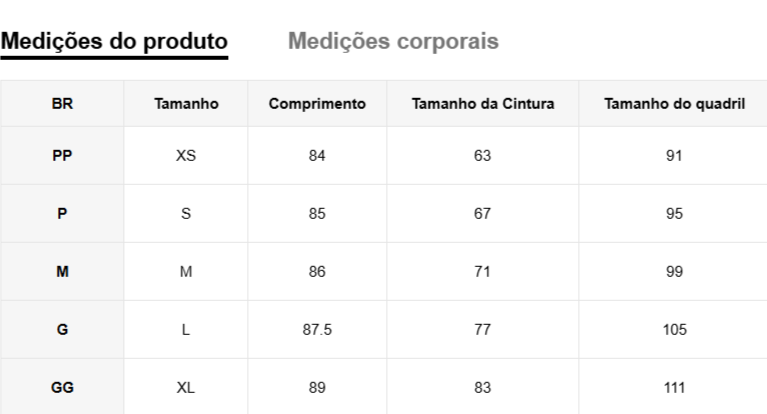The image size is (767, 414).
Task: Click the length value 89
Action: [x=317, y=388]
